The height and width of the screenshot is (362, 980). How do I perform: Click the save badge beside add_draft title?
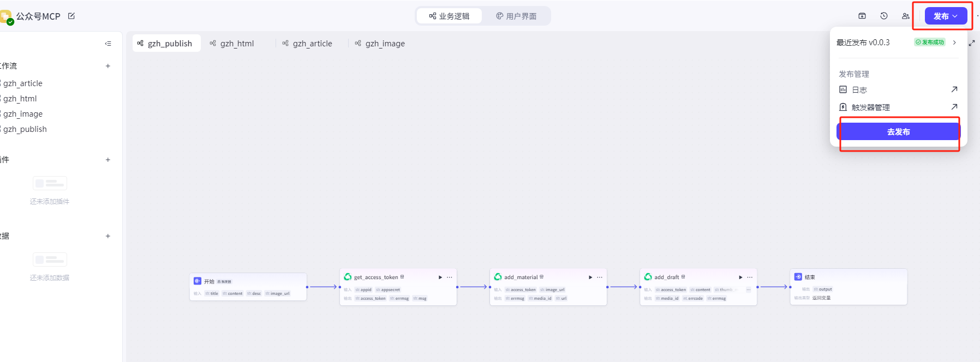coord(683,277)
